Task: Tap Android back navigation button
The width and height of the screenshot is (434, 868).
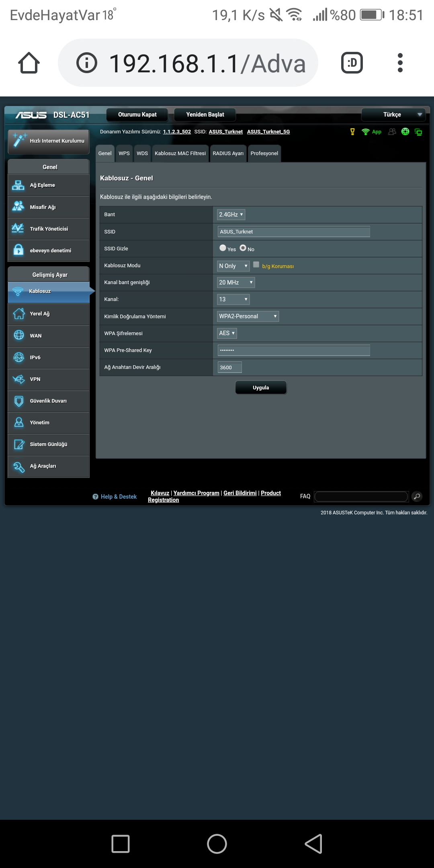Action: click(313, 843)
